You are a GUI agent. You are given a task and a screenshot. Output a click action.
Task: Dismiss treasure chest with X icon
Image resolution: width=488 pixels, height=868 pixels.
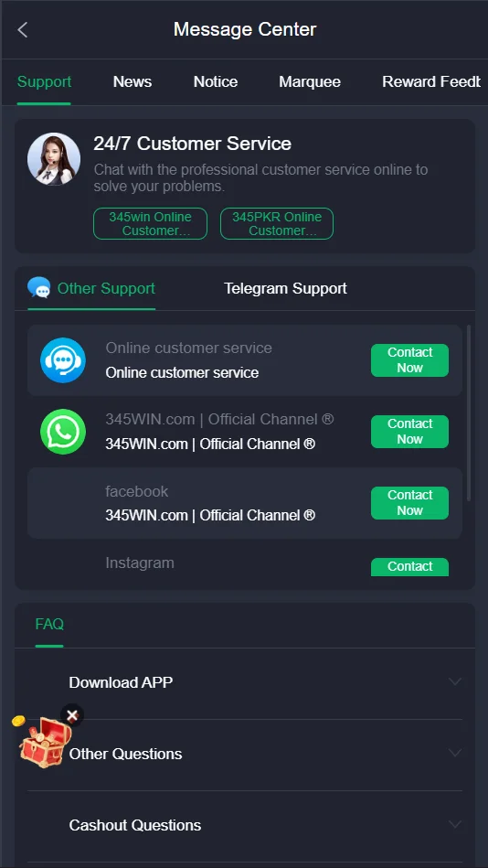pos(72,716)
